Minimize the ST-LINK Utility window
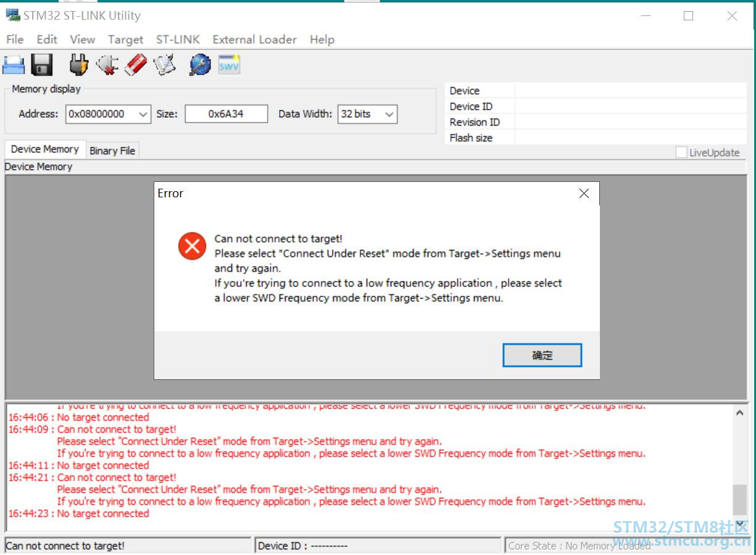This screenshot has height=555, width=756. (646, 16)
